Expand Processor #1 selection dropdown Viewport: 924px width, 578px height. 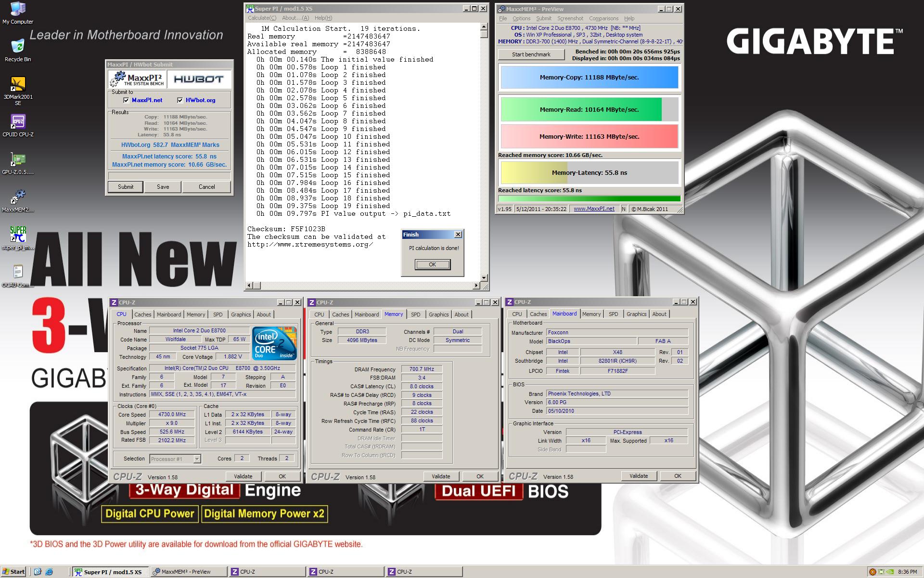click(197, 459)
